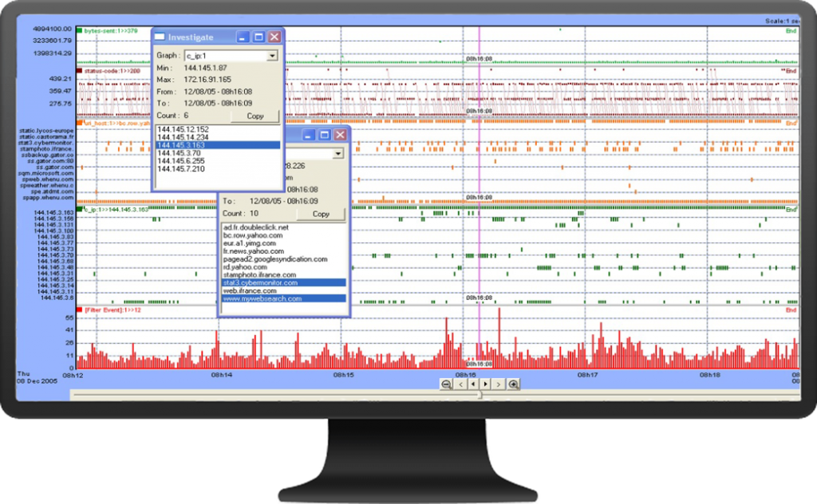Viewport: 817px width, 504px height.
Task: Click the solid left triangle play-backward button
Action: pos(473,384)
